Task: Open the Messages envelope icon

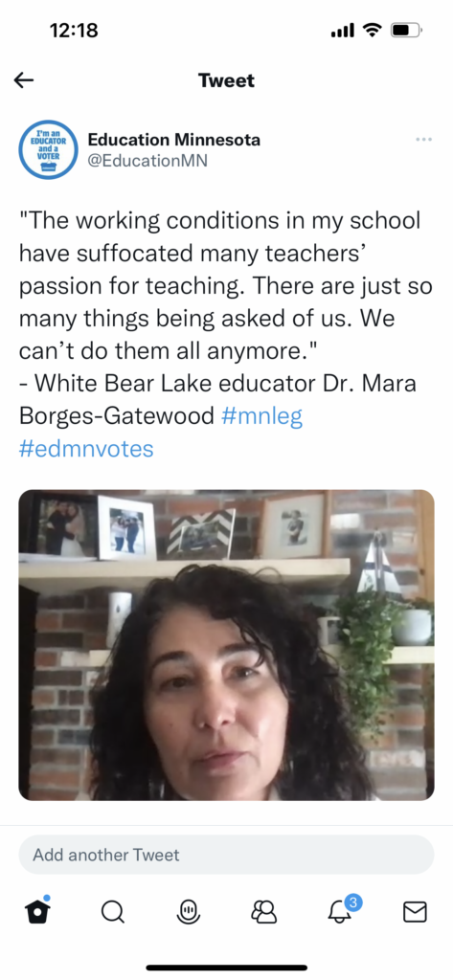Action: (x=415, y=912)
